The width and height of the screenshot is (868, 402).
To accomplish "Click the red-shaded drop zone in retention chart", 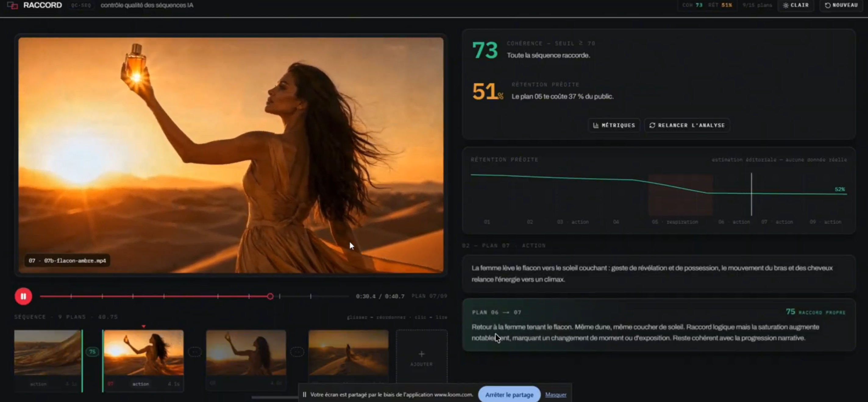I will tap(681, 195).
